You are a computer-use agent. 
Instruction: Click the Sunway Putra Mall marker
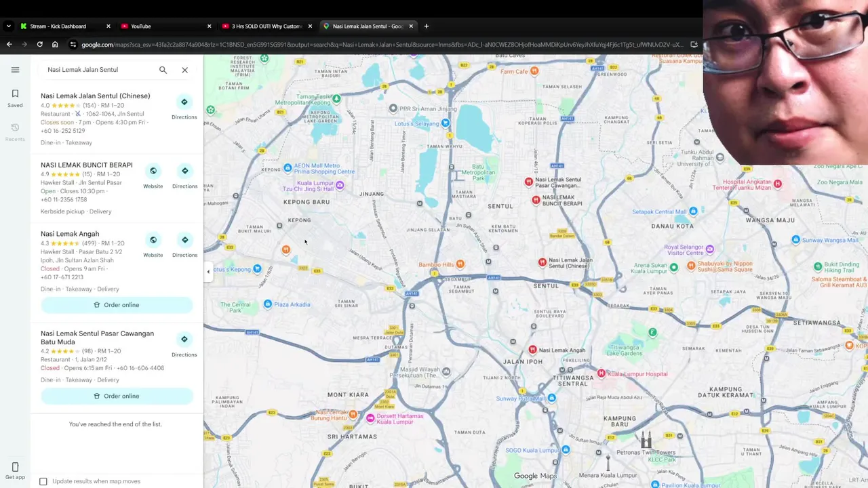(x=551, y=399)
